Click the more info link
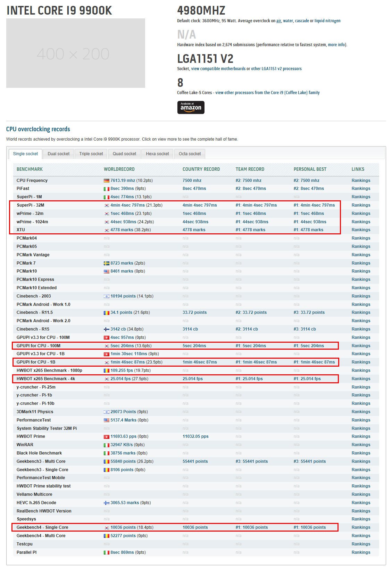This screenshot has height=567, width=392. (336, 45)
